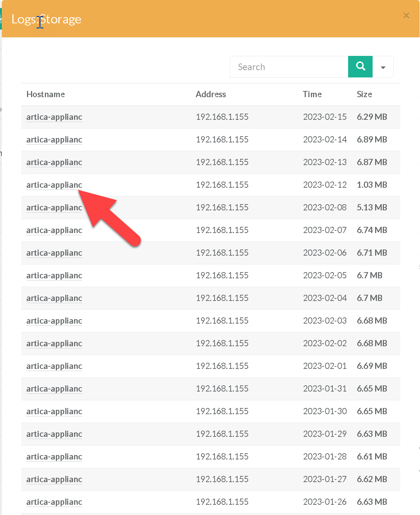
Task: Click the Address column header
Action: pos(211,94)
